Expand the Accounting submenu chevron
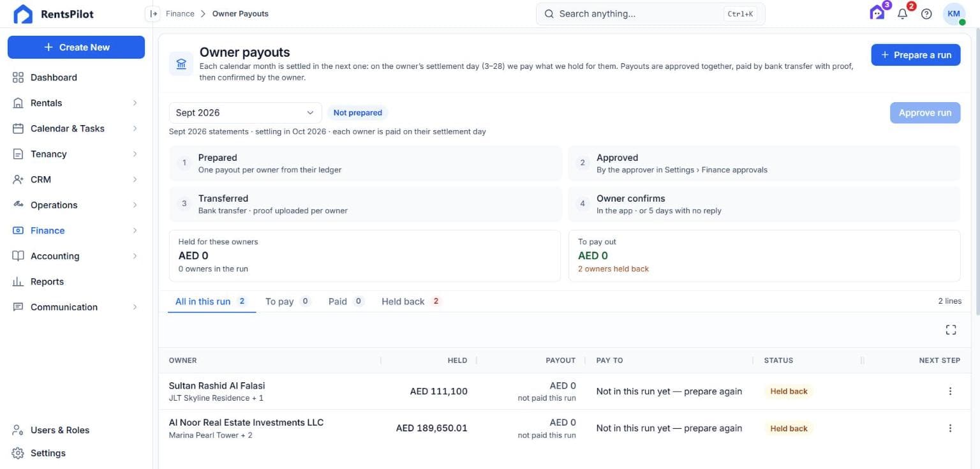This screenshot has width=980, height=469. 135,256
